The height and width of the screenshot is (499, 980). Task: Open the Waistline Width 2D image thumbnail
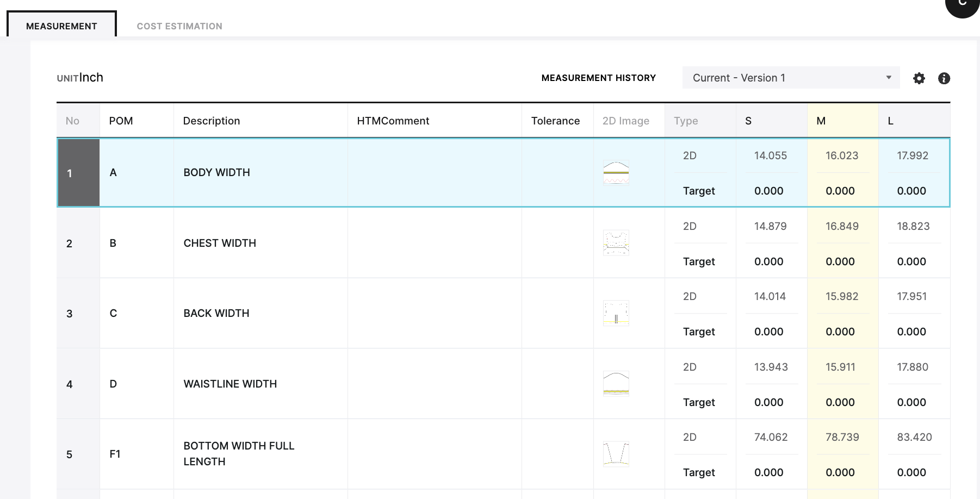[616, 384]
